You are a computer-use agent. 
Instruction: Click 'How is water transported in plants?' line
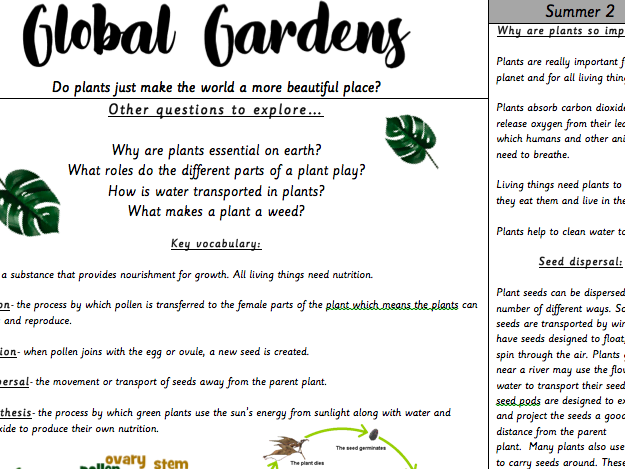216,192
